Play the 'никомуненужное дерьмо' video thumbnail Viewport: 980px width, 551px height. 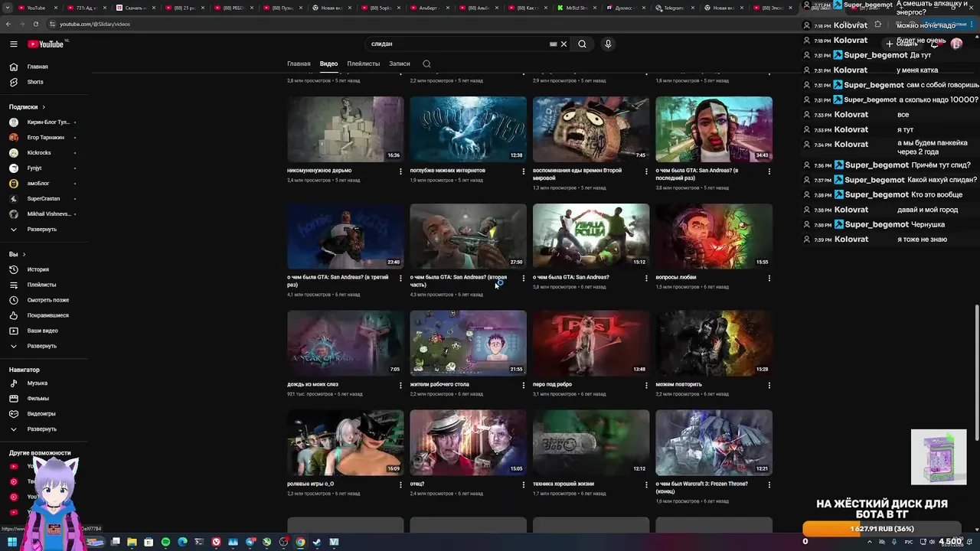click(345, 129)
